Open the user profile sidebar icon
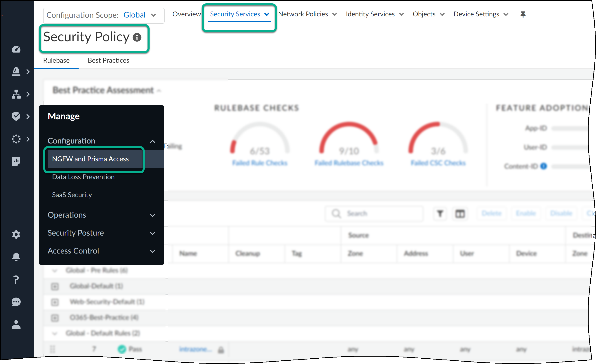The image size is (596, 364). click(16, 324)
